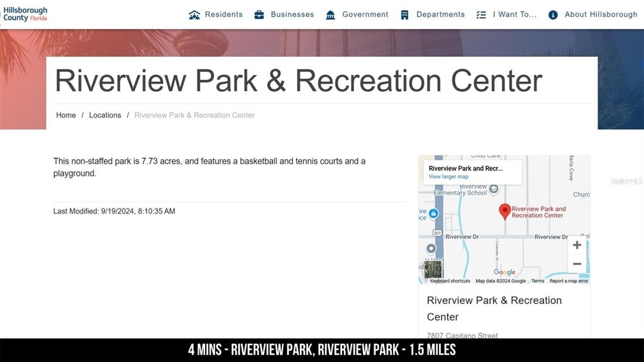This screenshot has height=362, width=644.
Task: Click View larger map link
Action: click(448, 177)
